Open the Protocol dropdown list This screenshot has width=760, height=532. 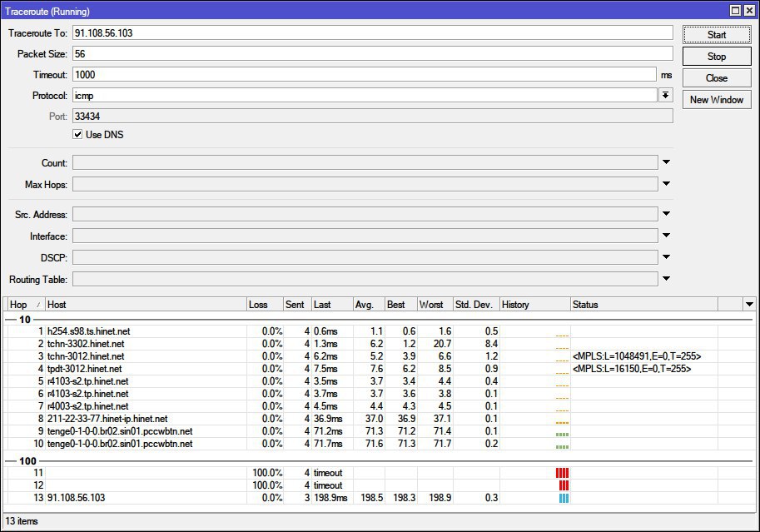click(x=665, y=96)
